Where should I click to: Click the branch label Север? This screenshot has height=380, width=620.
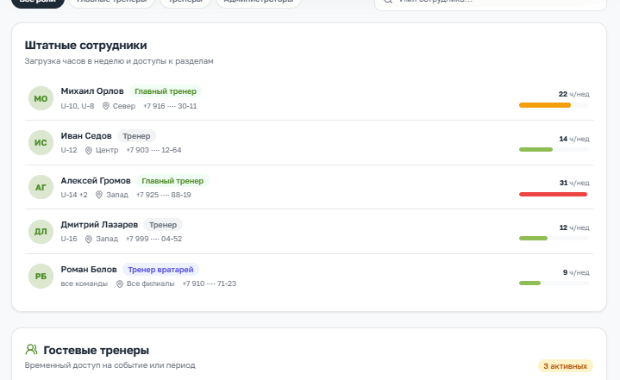pos(124,106)
